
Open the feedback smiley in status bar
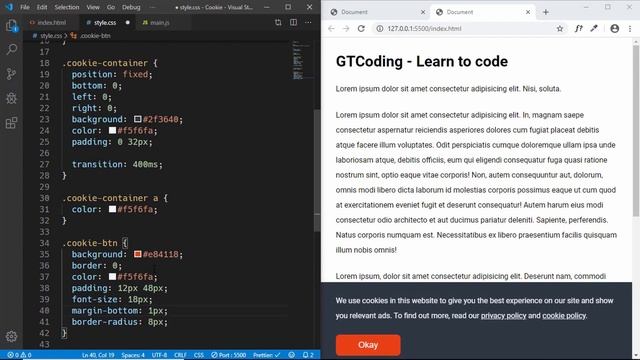coord(291,355)
